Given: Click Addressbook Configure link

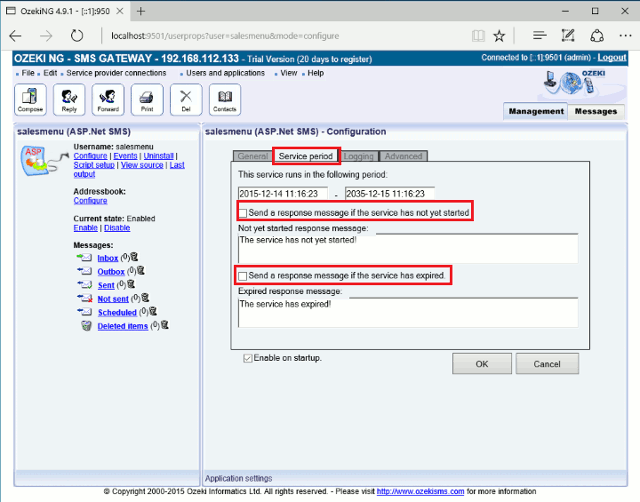Looking at the screenshot, I should (90, 201).
